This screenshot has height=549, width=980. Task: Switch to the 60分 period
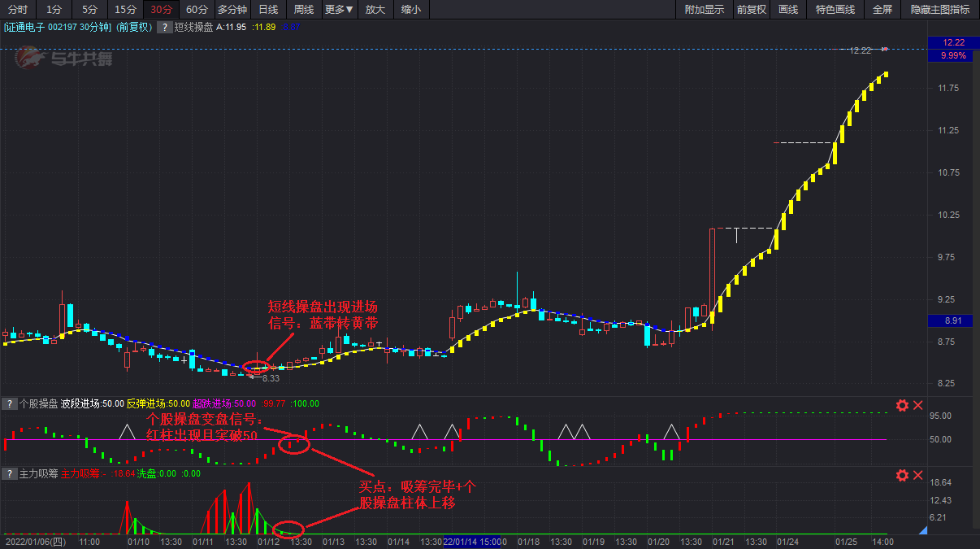pyautogui.click(x=197, y=10)
